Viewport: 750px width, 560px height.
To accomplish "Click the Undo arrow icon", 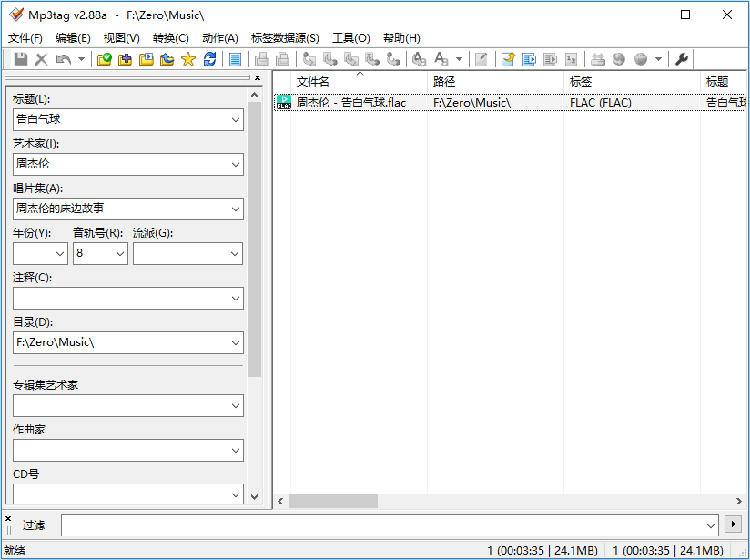I will click(63, 59).
